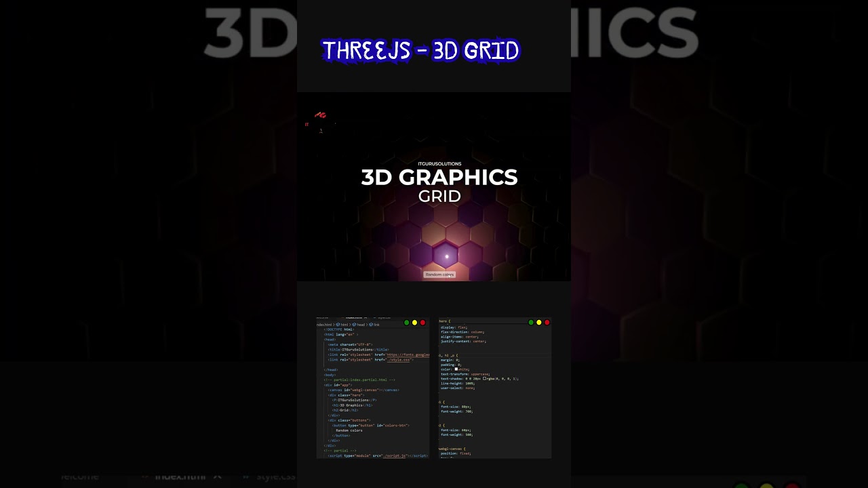Click the glowing purple hexagon tile
The width and height of the screenshot is (868, 488).
(446, 256)
